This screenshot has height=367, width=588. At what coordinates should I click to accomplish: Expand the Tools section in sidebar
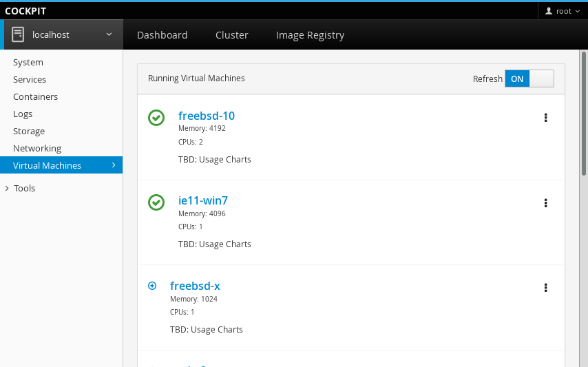point(24,188)
